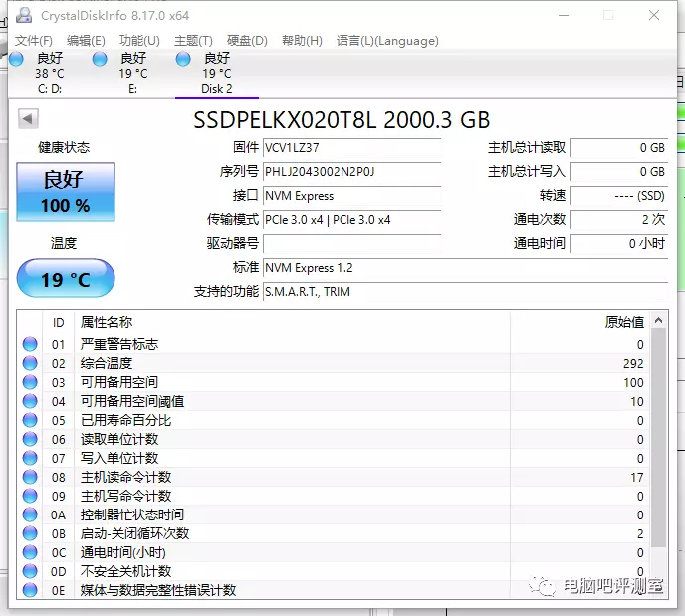Click the status orb for E: disk
This screenshot has width=685, height=616.
pos(100,59)
